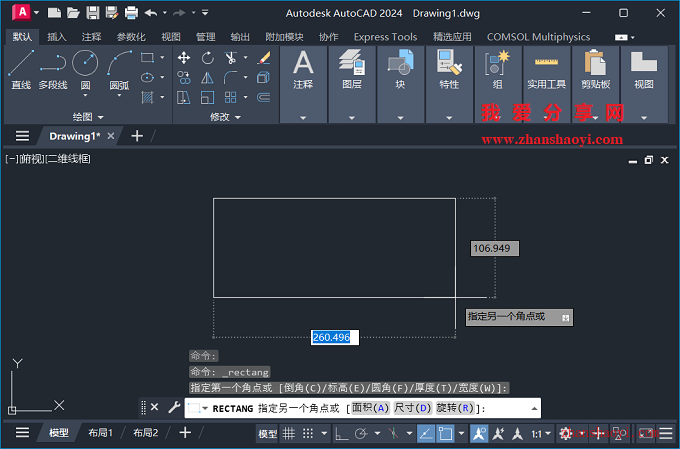
Task: Toggle annotation visibility in status bar
Action: [479, 433]
